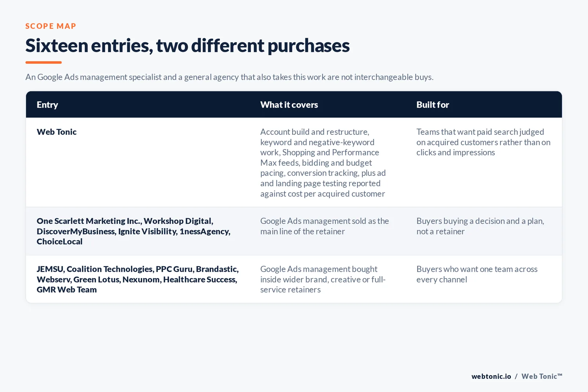Click the SCOPE MAP label
This screenshot has width=588, height=392.
click(x=51, y=26)
